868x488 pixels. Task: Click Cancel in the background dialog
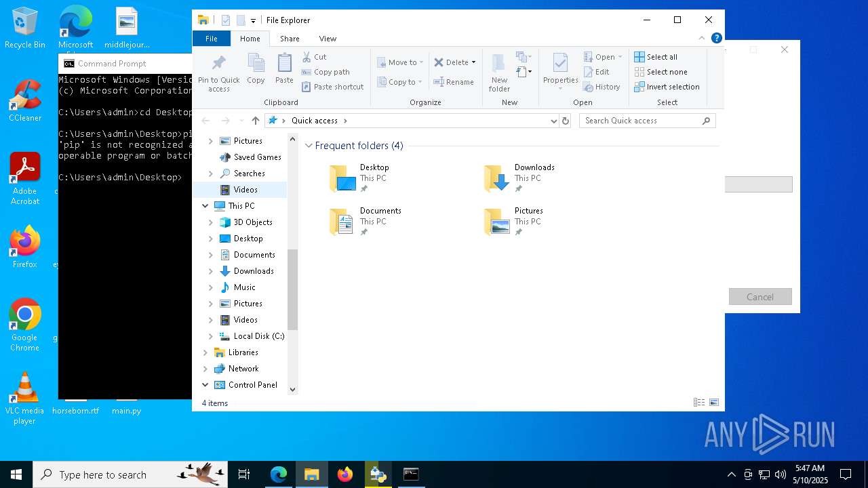click(760, 297)
